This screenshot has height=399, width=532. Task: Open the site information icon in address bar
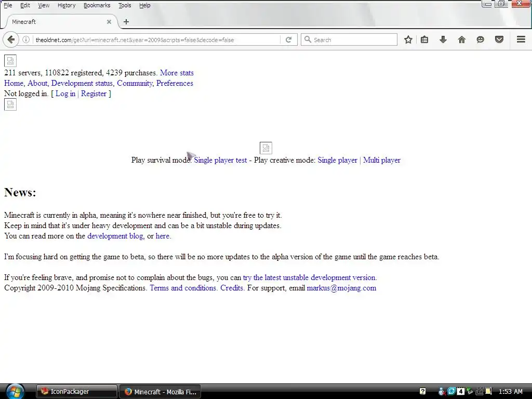pyautogui.click(x=26, y=39)
